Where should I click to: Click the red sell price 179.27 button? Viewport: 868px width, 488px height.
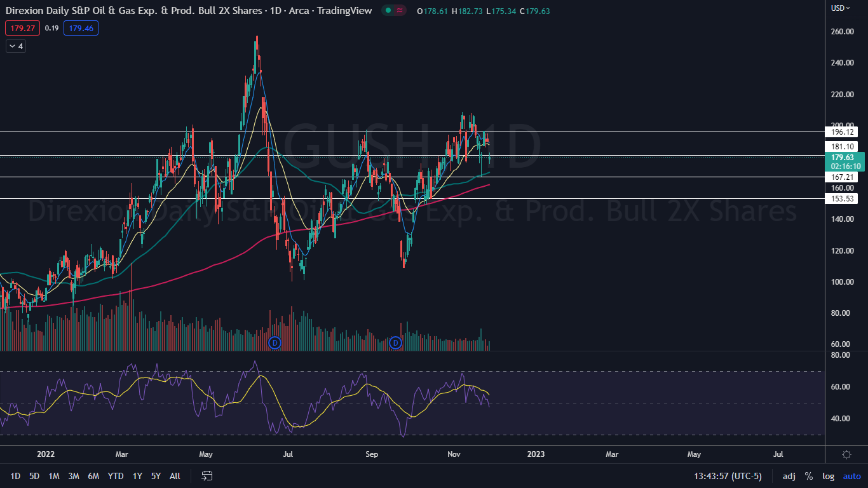pos(22,28)
